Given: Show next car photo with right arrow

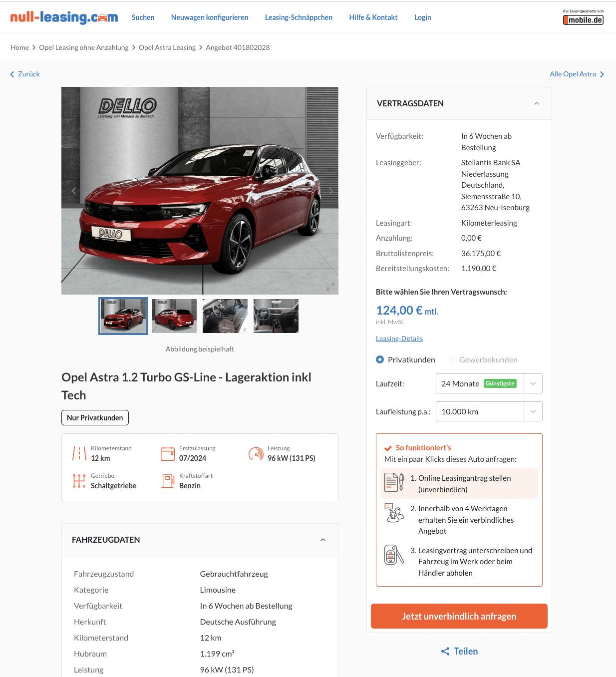Looking at the screenshot, I should pos(330,191).
